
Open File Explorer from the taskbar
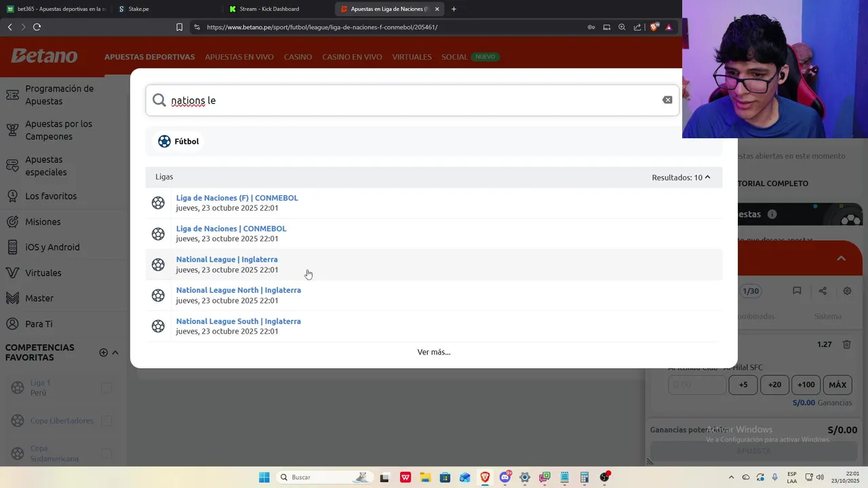click(425, 477)
